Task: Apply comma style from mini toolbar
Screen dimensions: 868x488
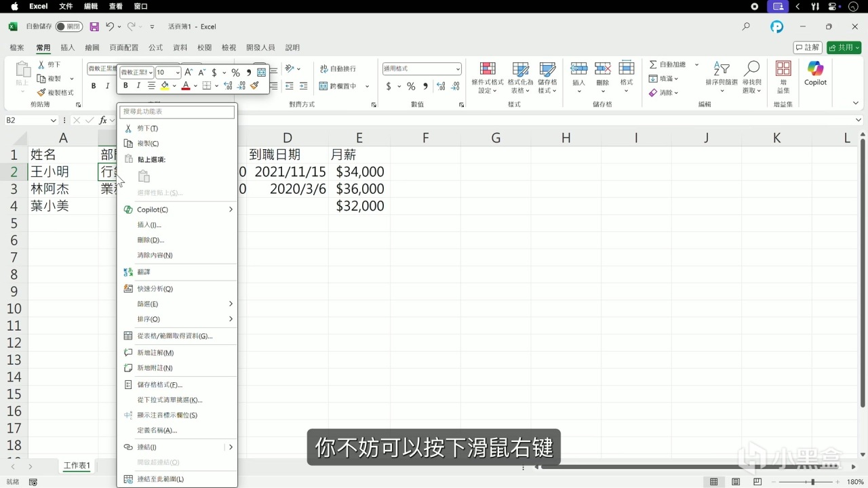Action: coord(249,73)
